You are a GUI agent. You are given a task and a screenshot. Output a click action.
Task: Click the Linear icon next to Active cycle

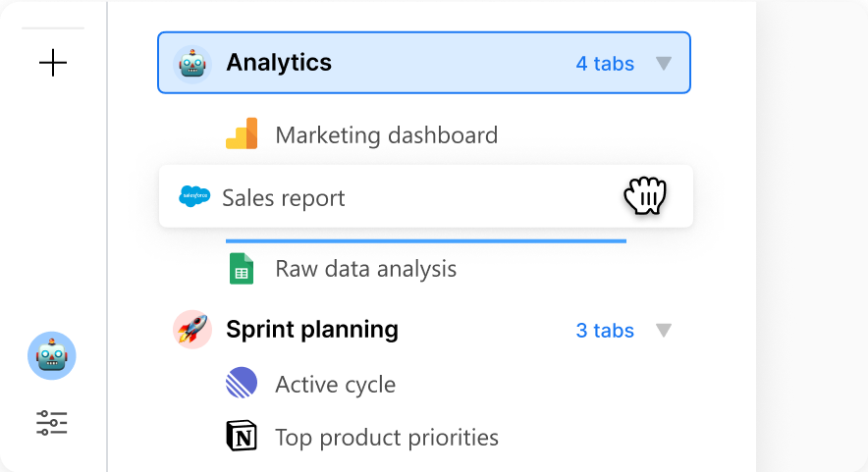(x=242, y=383)
